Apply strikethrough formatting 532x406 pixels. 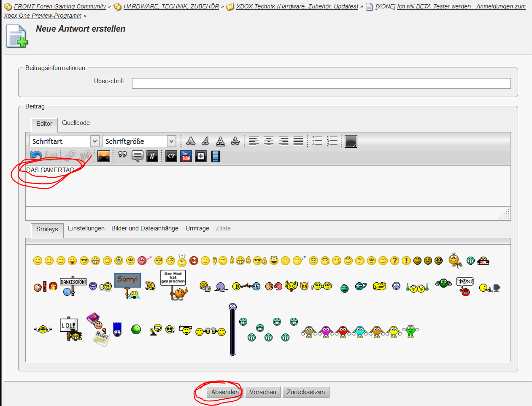tap(235, 141)
